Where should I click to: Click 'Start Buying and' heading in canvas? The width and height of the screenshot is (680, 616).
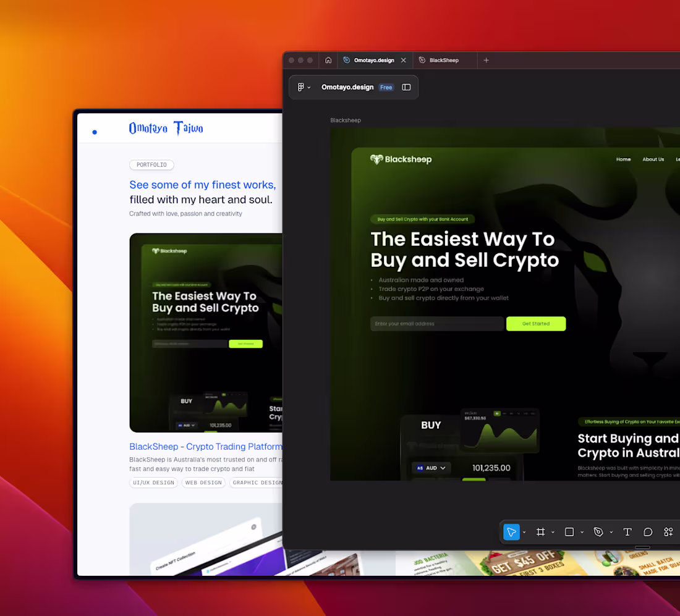(x=629, y=439)
